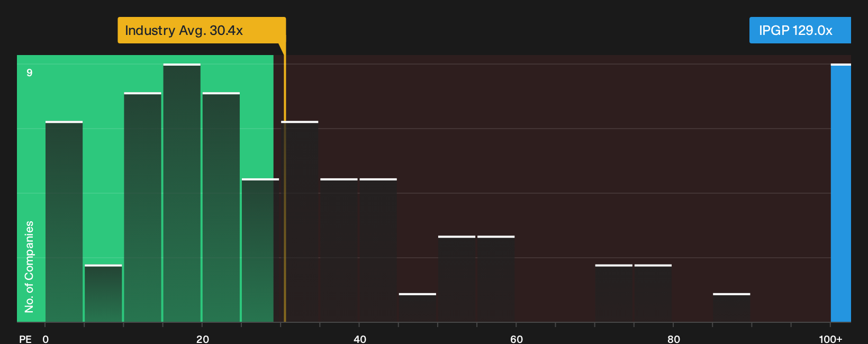Click the y-axis value 9

tap(30, 73)
